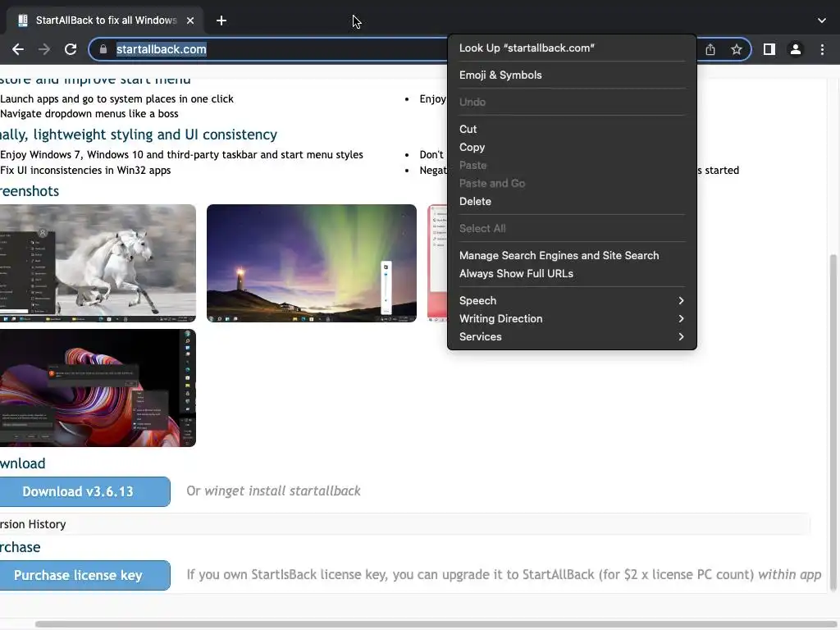Expand the Speech submenu
The height and width of the screenshot is (630, 840).
[572, 300]
